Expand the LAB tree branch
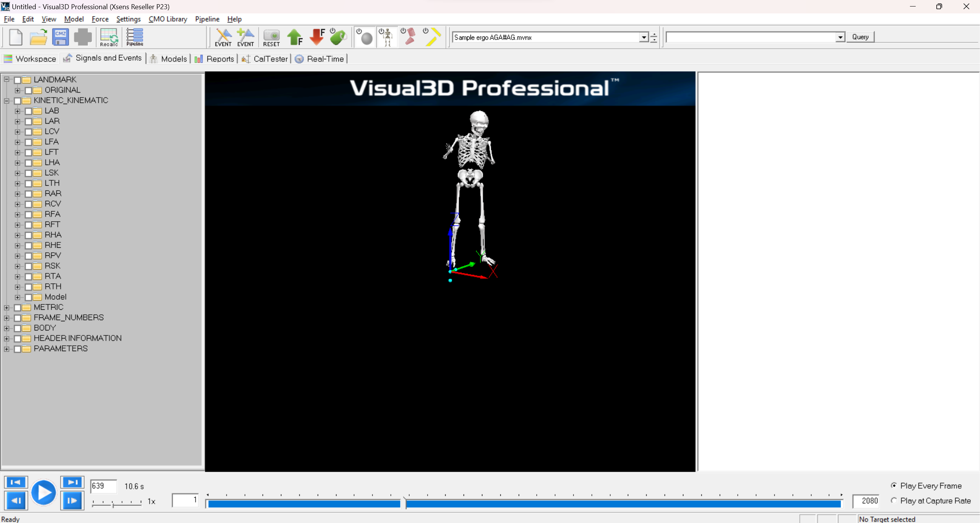Viewport: 980px width, 523px height. click(18, 111)
